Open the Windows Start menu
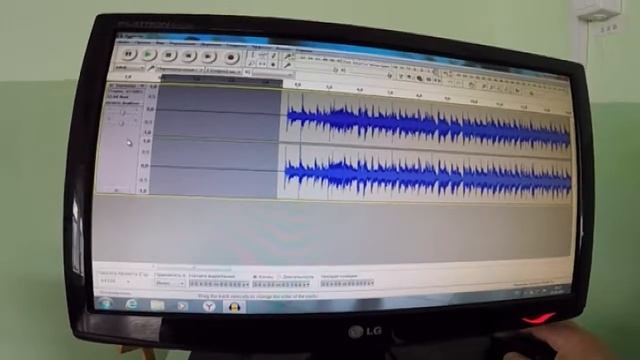Image resolution: width=640 pixels, height=360 pixels. pyautogui.click(x=106, y=303)
